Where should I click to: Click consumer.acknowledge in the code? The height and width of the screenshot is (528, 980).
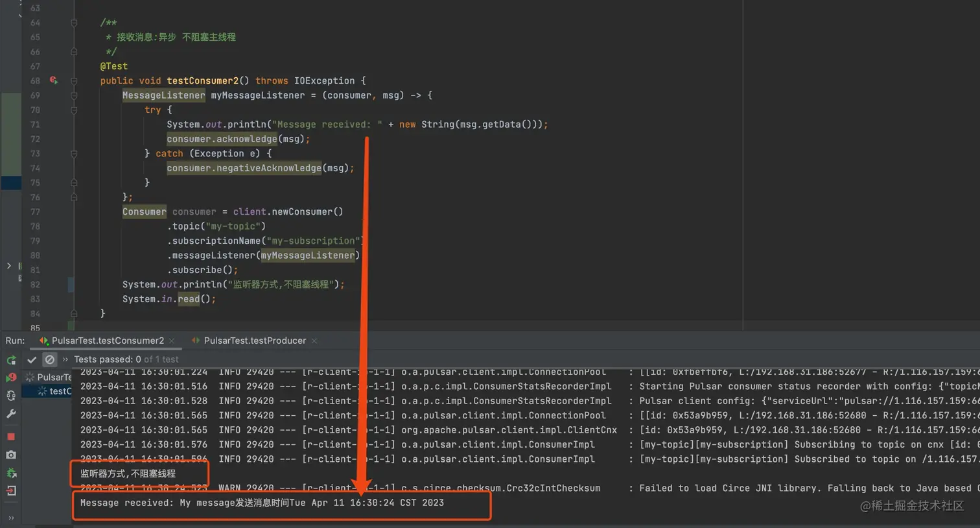[222, 139]
